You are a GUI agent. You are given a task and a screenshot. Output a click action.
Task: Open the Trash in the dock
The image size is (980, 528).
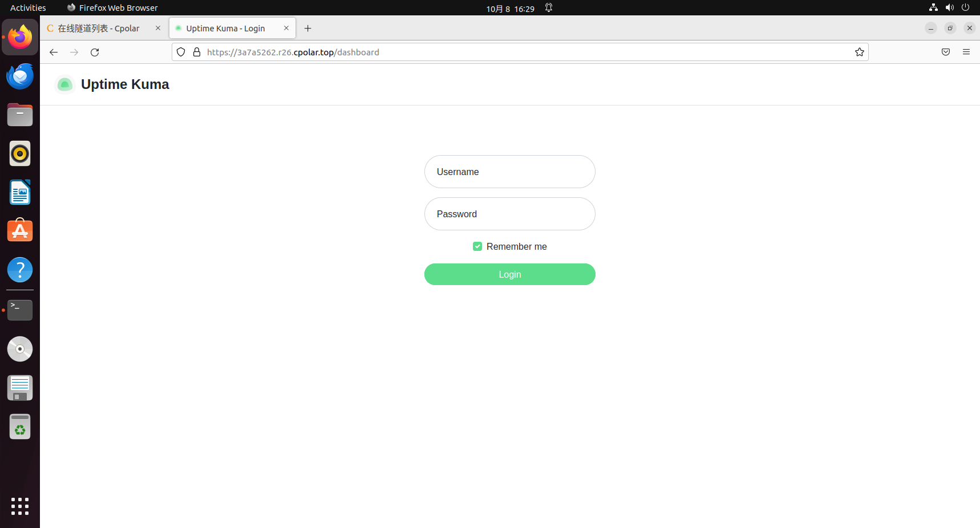tap(20, 427)
